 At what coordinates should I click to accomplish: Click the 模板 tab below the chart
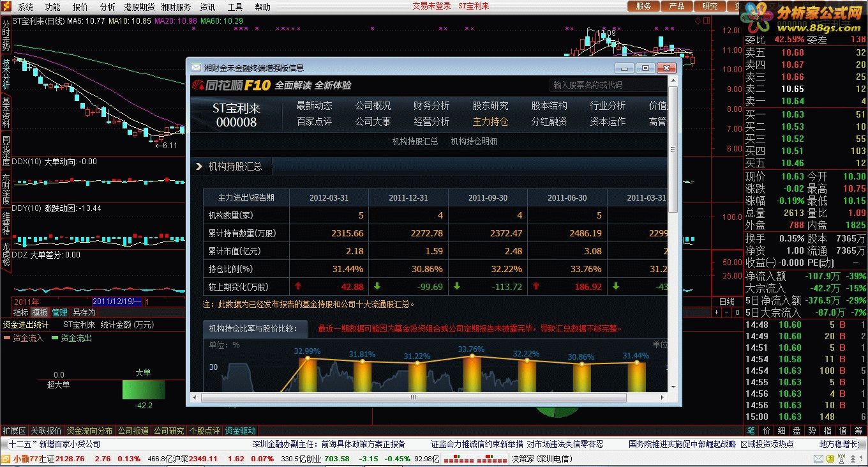pos(40,312)
